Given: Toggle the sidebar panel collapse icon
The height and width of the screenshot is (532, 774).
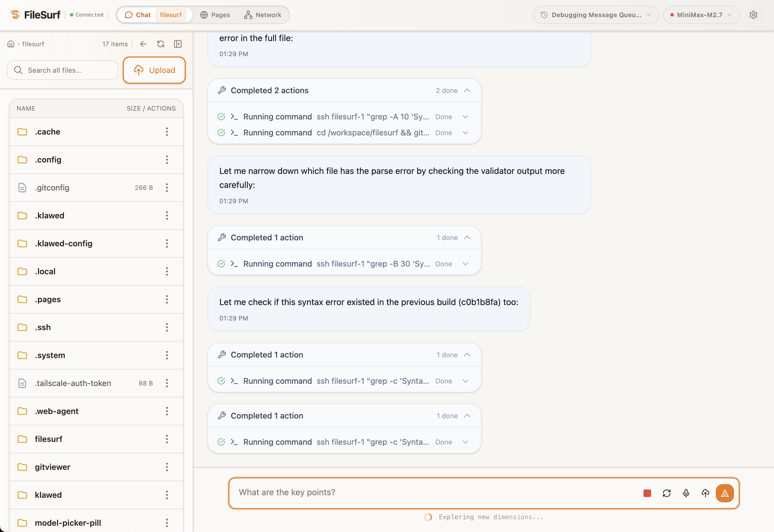Looking at the screenshot, I should coord(178,44).
